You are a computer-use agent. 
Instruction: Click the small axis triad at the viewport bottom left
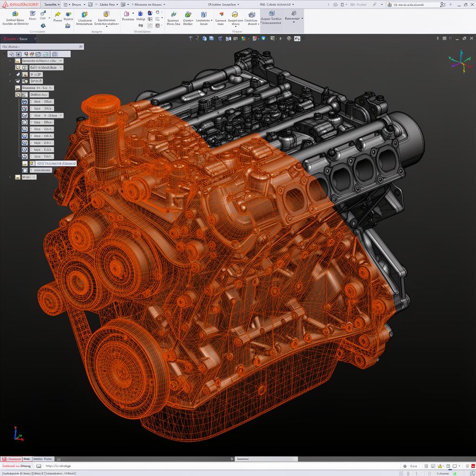click(18, 434)
